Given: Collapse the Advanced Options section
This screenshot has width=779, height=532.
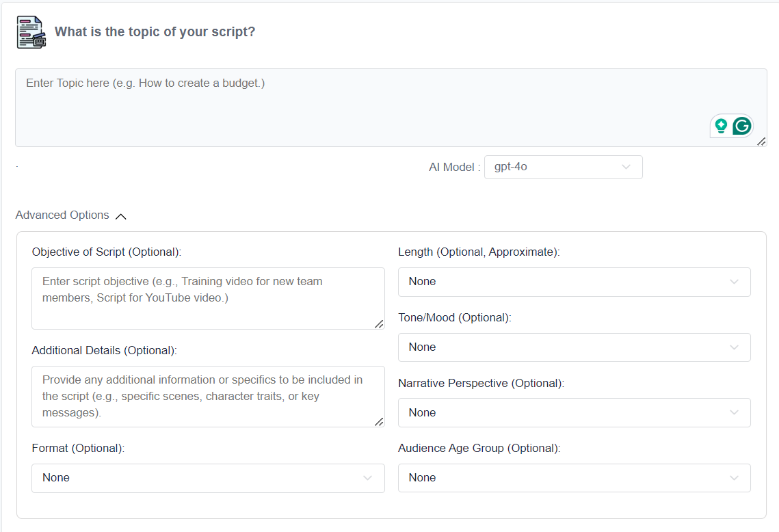Looking at the screenshot, I should [121, 216].
